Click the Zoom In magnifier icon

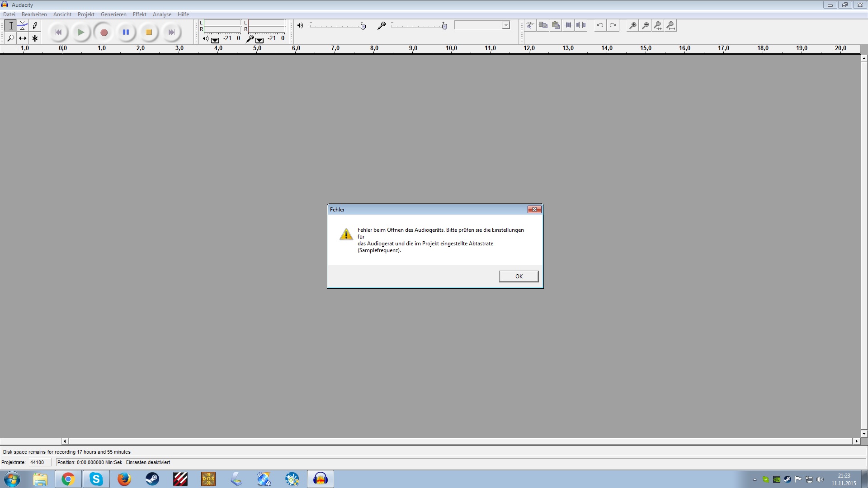tap(633, 25)
